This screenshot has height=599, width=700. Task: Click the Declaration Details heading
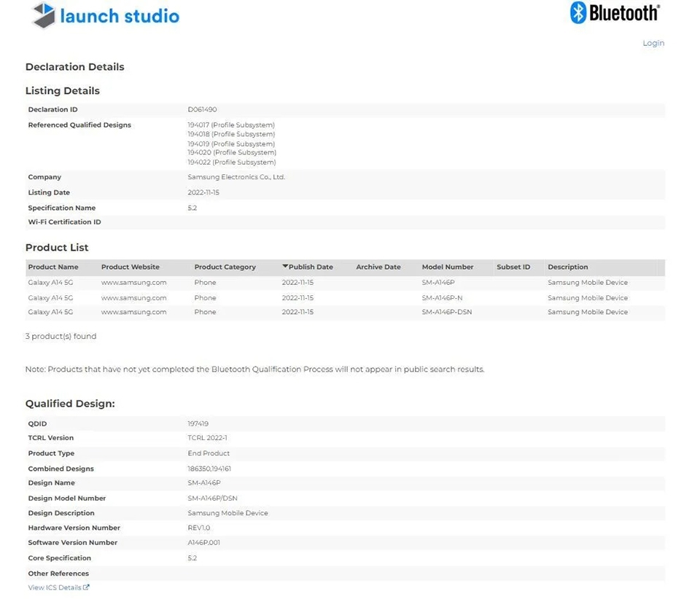click(75, 67)
